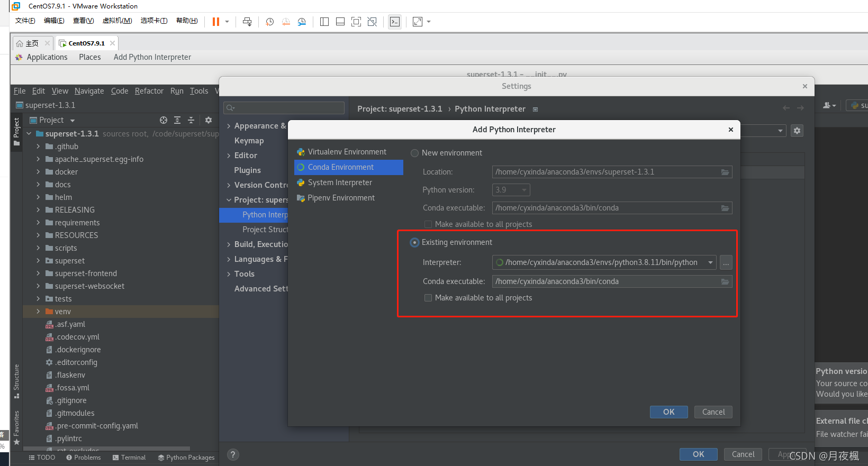Click the collapse all icon in Project panel

tap(191, 120)
